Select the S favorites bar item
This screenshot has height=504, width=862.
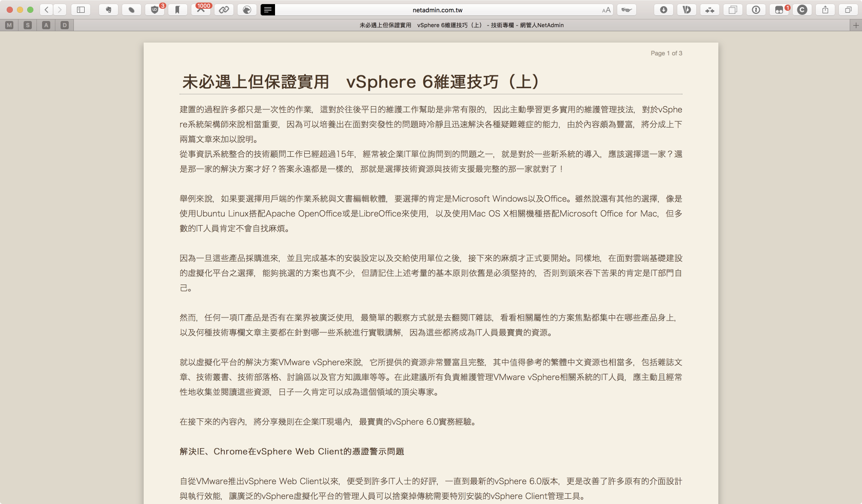28,25
